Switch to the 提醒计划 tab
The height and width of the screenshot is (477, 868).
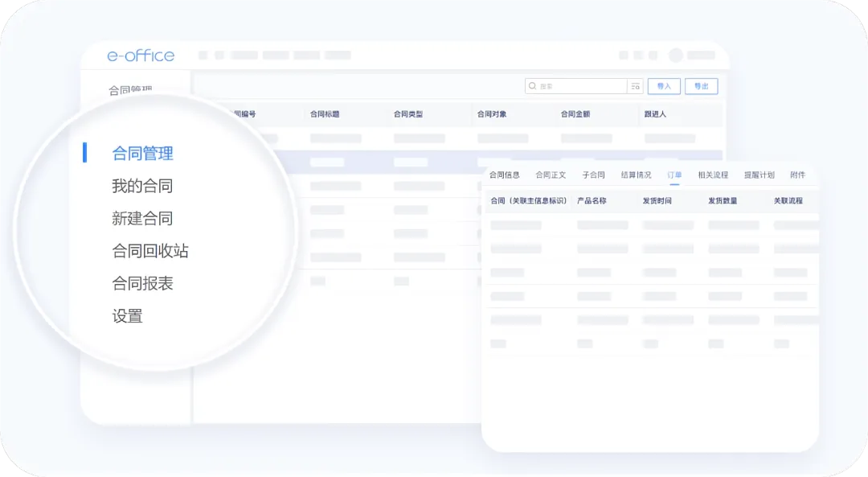pos(759,175)
